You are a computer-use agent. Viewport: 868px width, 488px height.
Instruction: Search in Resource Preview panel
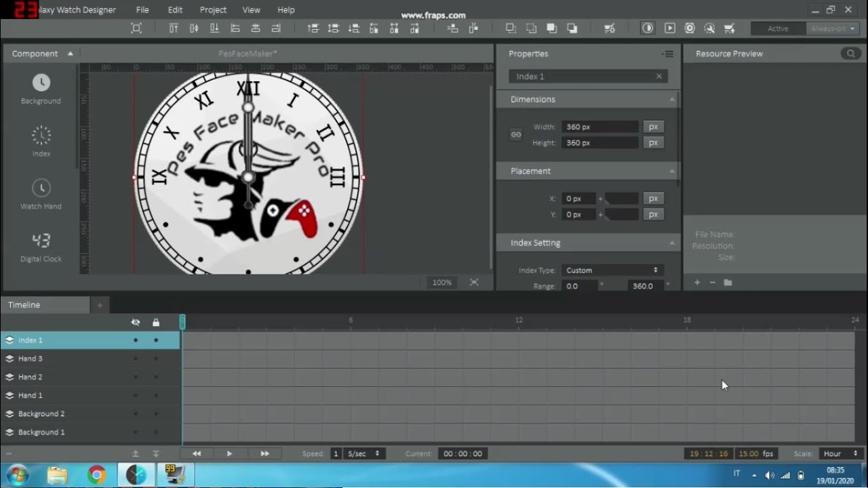[x=850, y=54]
